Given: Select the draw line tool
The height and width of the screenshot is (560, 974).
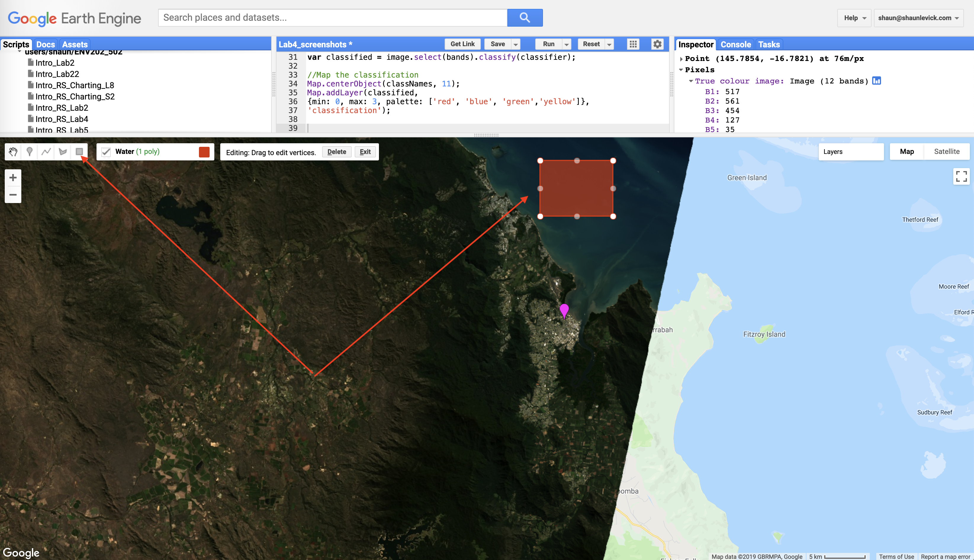Looking at the screenshot, I should click(46, 152).
